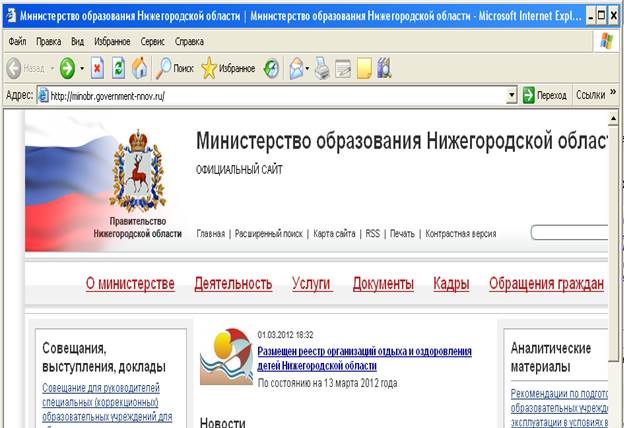624x428 pixels.
Task: Stop page loading with red X icon
Action: tap(97, 68)
